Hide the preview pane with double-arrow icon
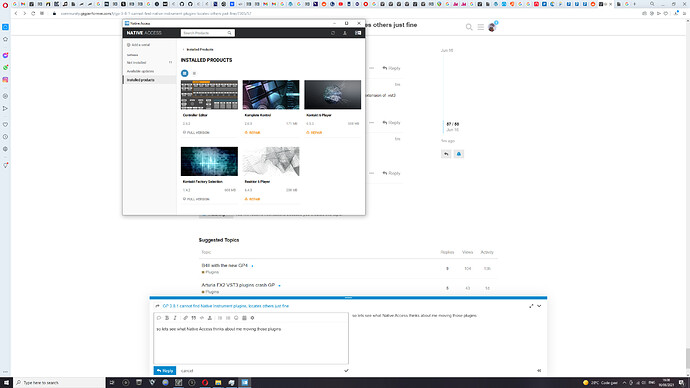This screenshot has width=690, height=388. click(539, 370)
